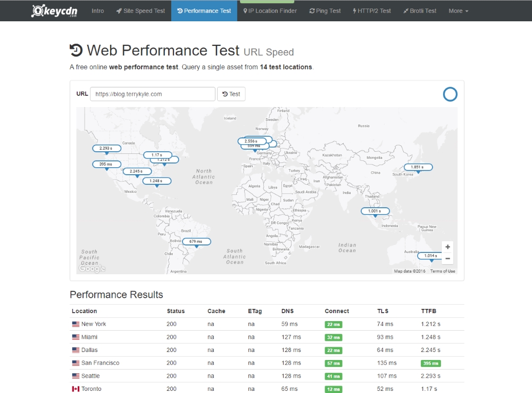
Task: Select the 1.851 s marker near Japan
Action: click(418, 167)
